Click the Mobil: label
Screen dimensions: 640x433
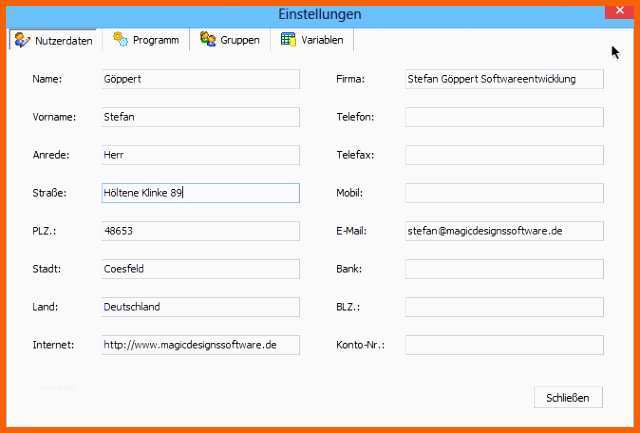[x=349, y=193]
